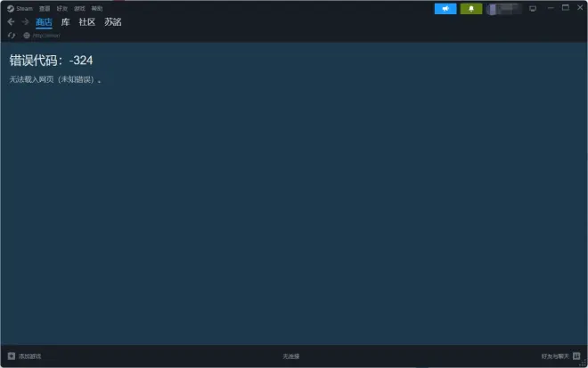Open the Steam menu
This screenshot has height=368, width=588.
pyautogui.click(x=25, y=8)
